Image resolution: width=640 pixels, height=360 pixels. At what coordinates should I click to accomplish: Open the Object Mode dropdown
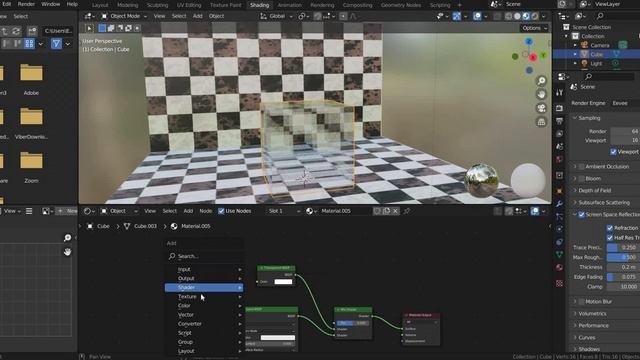[124, 16]
